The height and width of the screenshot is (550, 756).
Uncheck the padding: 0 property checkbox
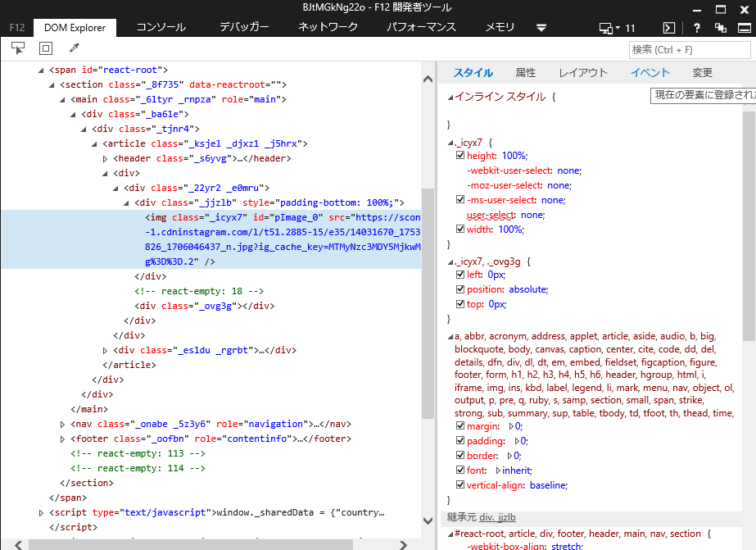(460, 441)
